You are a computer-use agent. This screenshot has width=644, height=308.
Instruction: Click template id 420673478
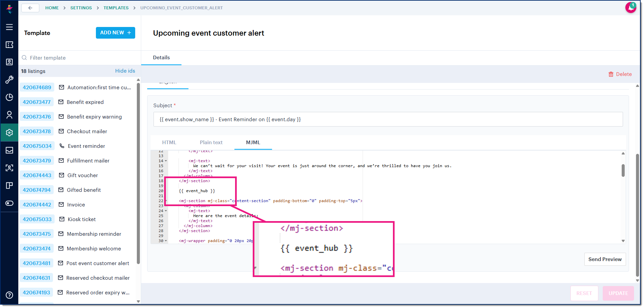click(37, 131)
